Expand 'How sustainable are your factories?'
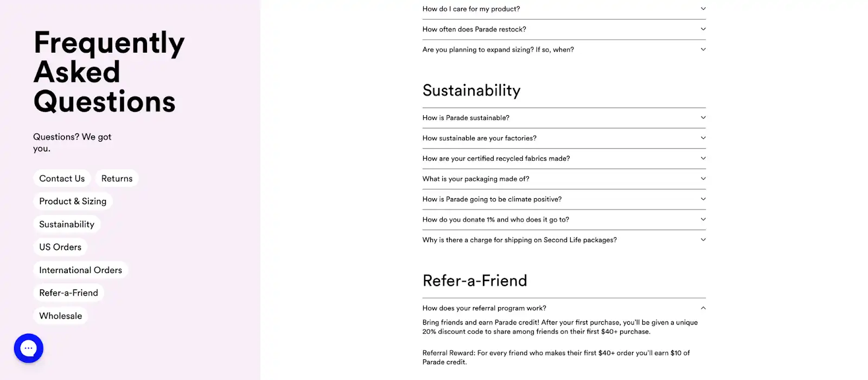868x380 pixels. [480, 138]
